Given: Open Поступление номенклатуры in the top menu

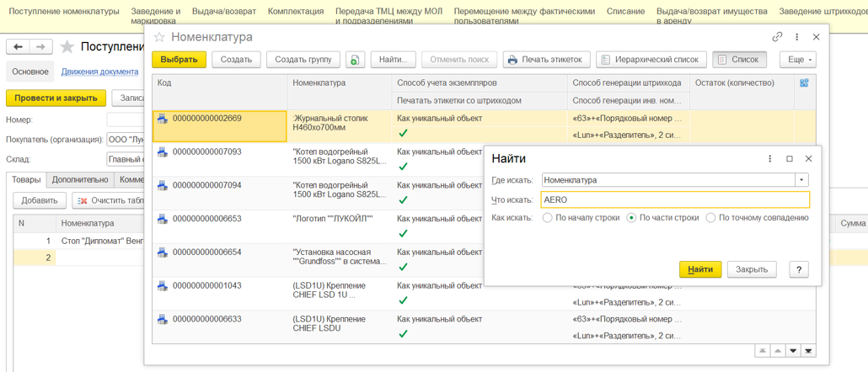Looking at the screenshot, I should coord(64,11).
